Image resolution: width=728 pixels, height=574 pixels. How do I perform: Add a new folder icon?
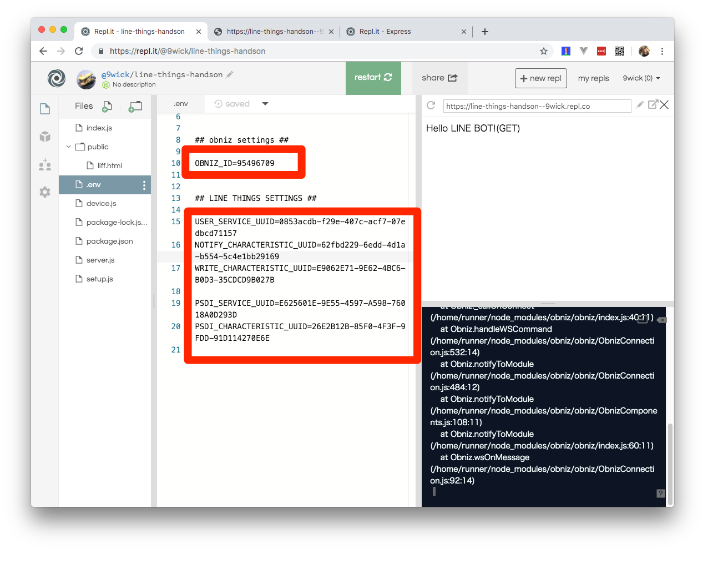135,106
